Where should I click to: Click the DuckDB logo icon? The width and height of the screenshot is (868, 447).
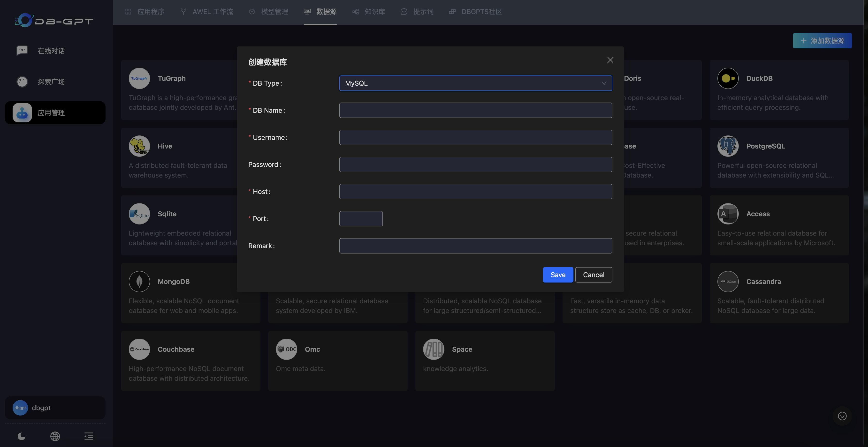(x=728, y=78)
